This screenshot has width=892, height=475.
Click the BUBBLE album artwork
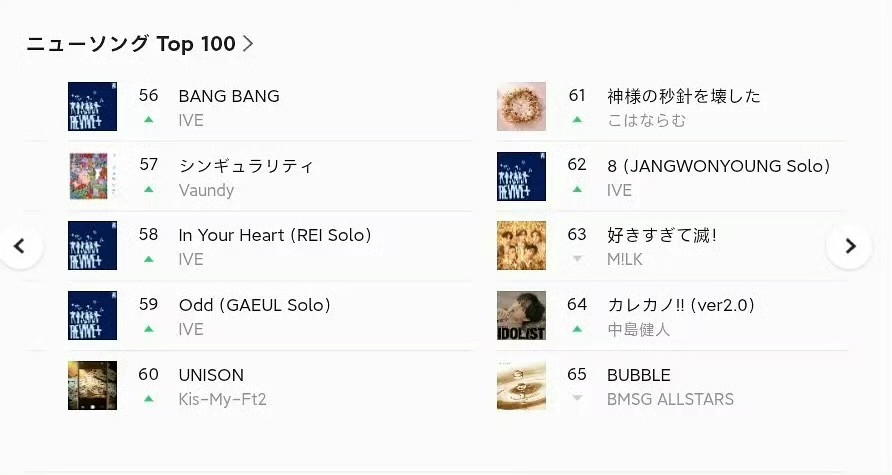521,385
